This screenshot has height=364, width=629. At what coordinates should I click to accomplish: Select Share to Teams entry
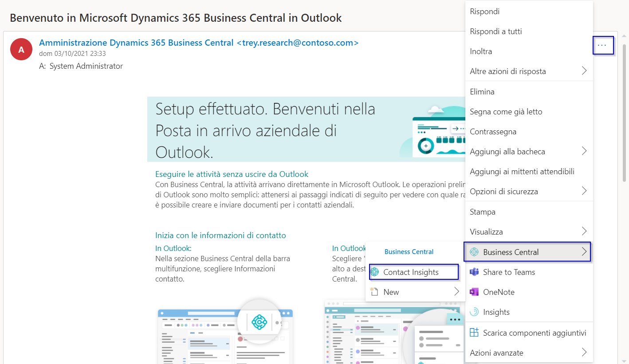(x=529, y=272)
